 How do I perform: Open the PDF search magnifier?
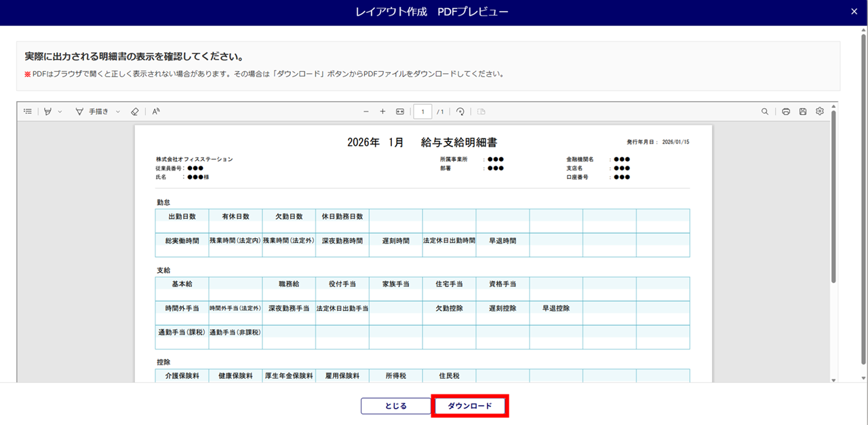tap(765, 111)
